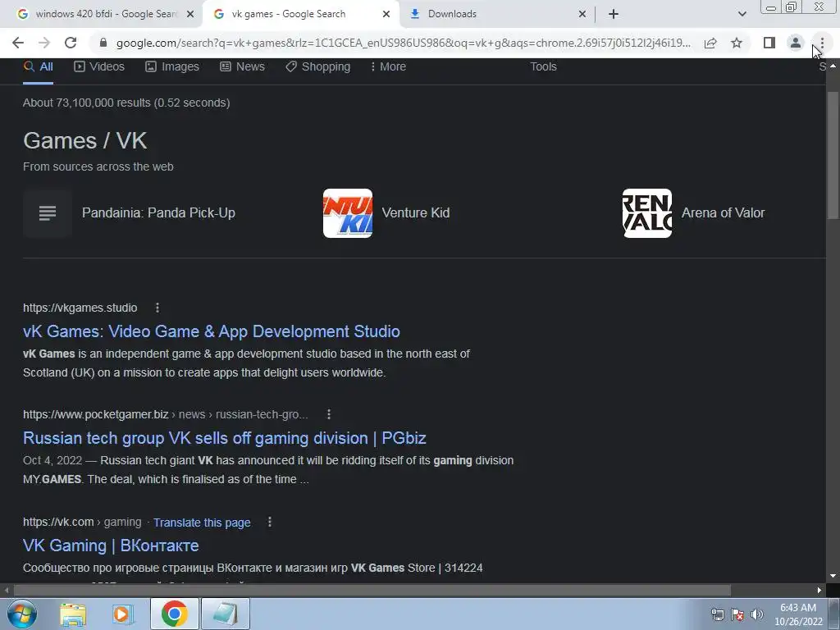Screen dimensions: 840x630
Task: Open the Windows Start menu
Action: 22,614
